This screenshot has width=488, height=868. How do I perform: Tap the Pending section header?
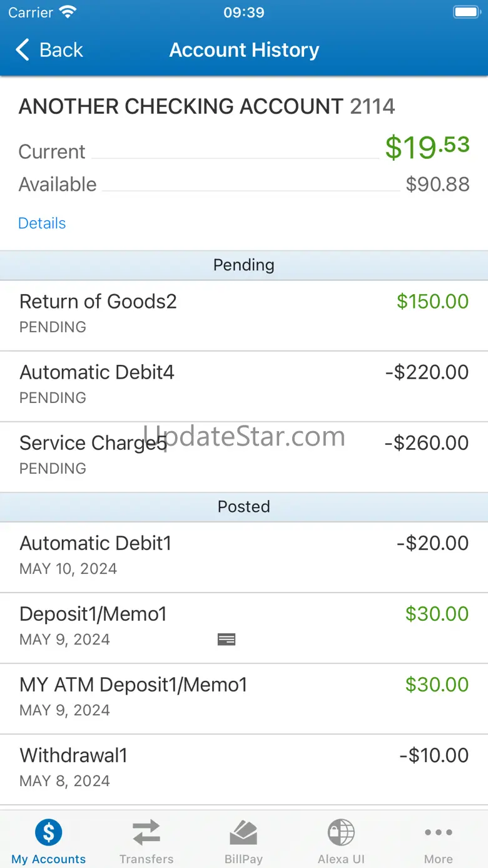[x=244, y=265]
